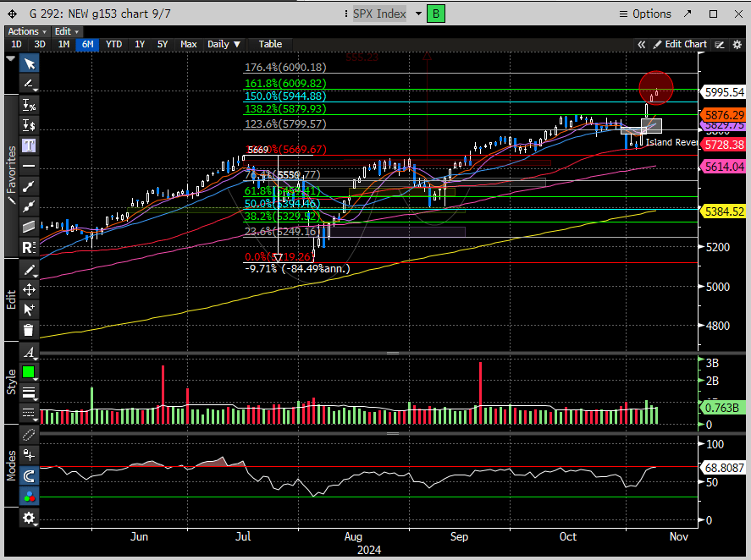751x560 pixels.
Task: Toggle the colored dots mode
Action: pos(30,497)
